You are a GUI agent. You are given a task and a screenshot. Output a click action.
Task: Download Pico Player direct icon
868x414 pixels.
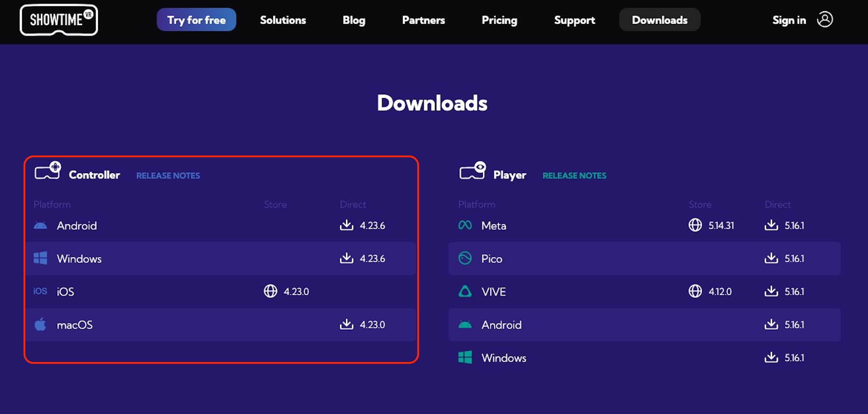click(771, 258)
